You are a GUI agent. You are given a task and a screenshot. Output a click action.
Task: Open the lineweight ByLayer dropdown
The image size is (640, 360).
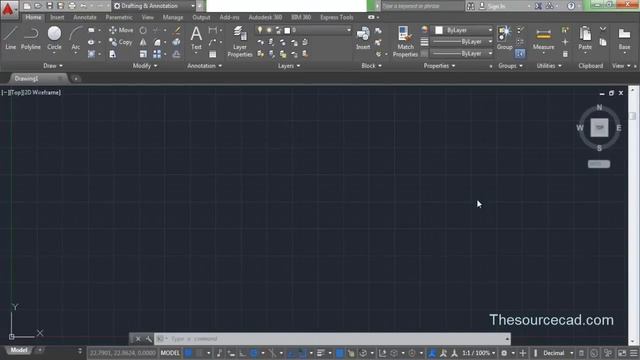point(462,42)
